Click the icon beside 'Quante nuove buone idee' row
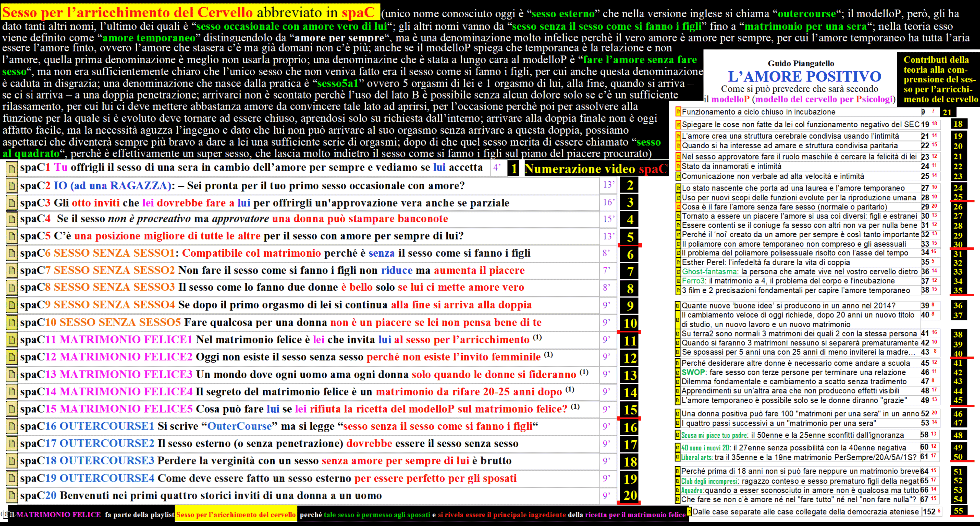The height and width of the screenshot is (526, 980). (x=678, y=306)
